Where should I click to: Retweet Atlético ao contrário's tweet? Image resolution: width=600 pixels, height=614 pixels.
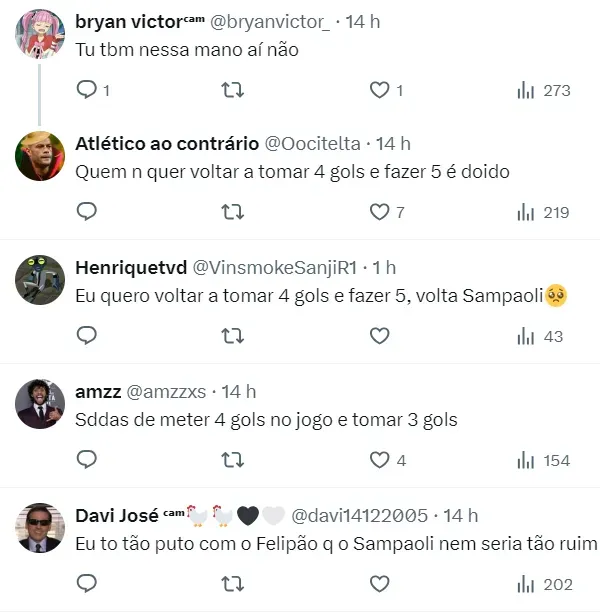point(232,212)
